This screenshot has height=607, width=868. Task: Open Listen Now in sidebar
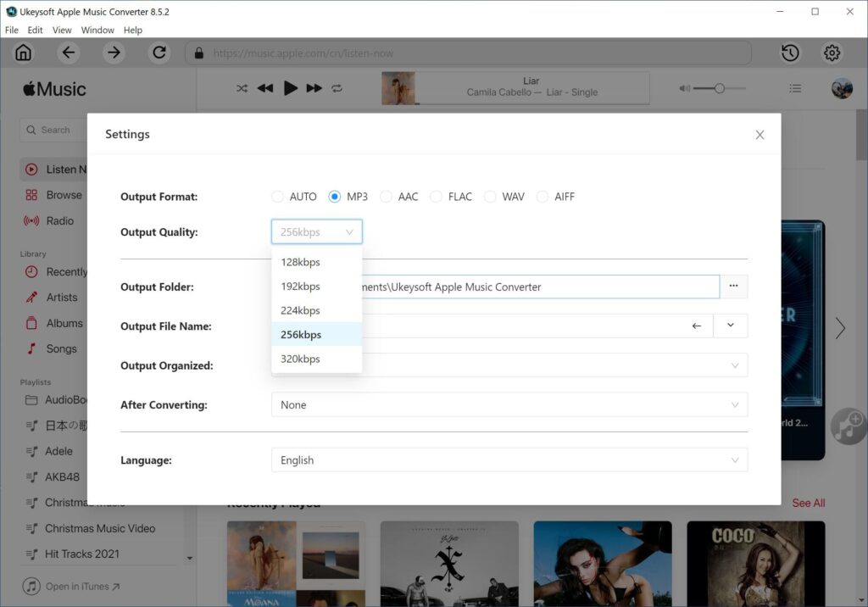(53, 170)
